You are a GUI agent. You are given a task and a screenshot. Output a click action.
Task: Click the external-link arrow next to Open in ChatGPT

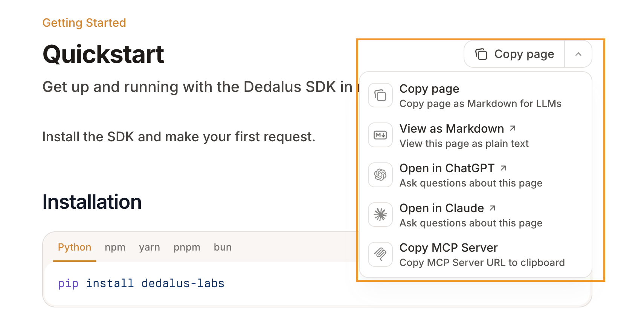[x=503, y=168]
